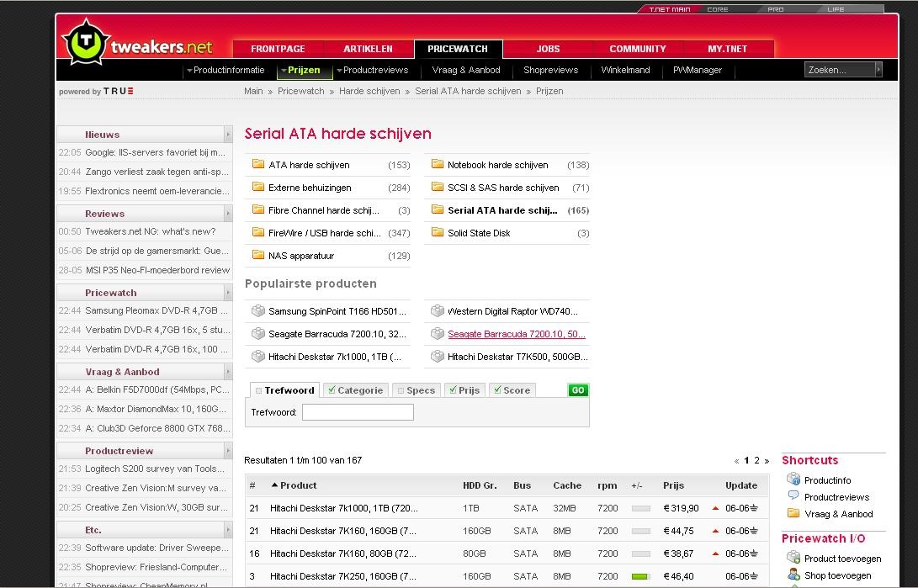Image resolution: width=918 pixels, height=588 pixels.
Task: Expand the Productinformatie dropdown menu
Action: [x=189, y=70]
